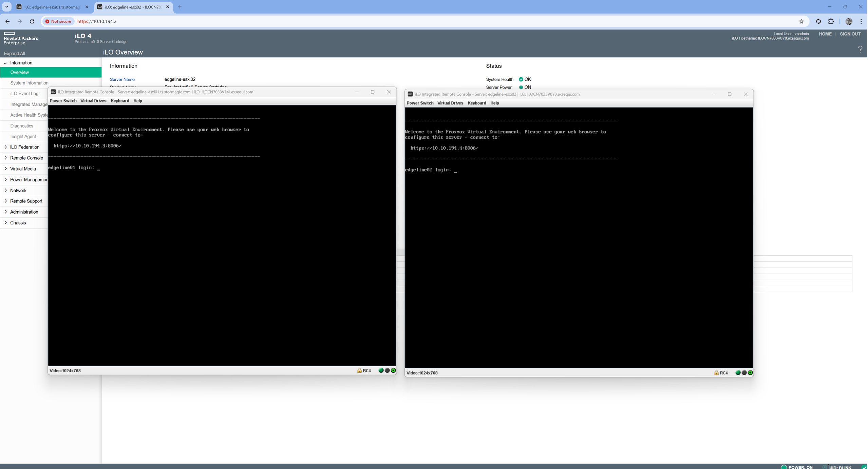Expand the Remote Console section

coord(6,158)
